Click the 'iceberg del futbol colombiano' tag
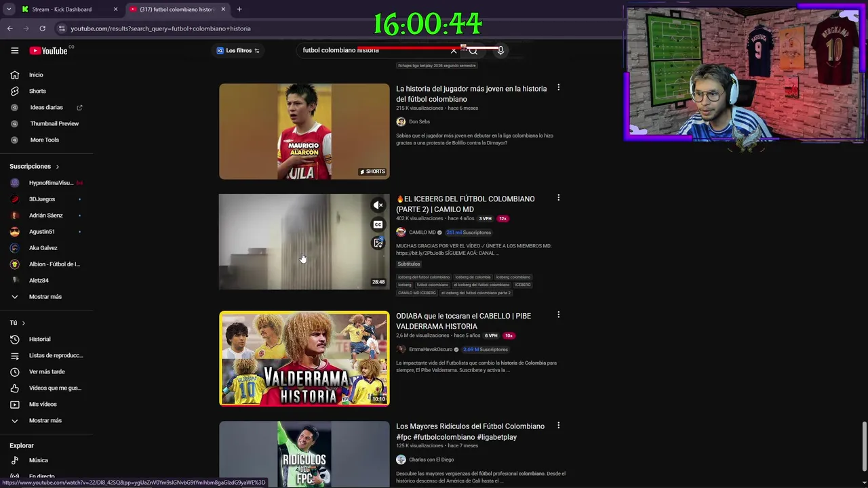 424,277
